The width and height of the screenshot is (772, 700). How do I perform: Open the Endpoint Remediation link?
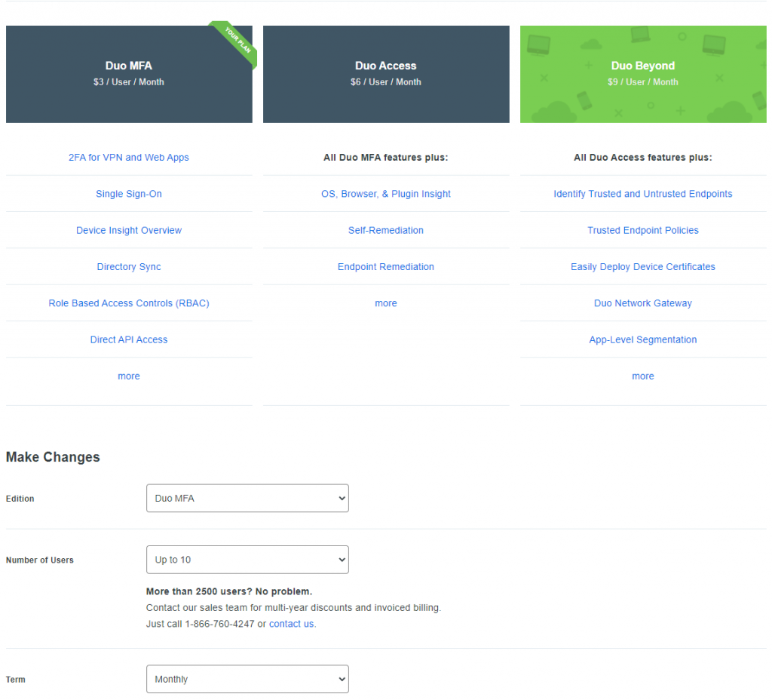tap(386, 266)
